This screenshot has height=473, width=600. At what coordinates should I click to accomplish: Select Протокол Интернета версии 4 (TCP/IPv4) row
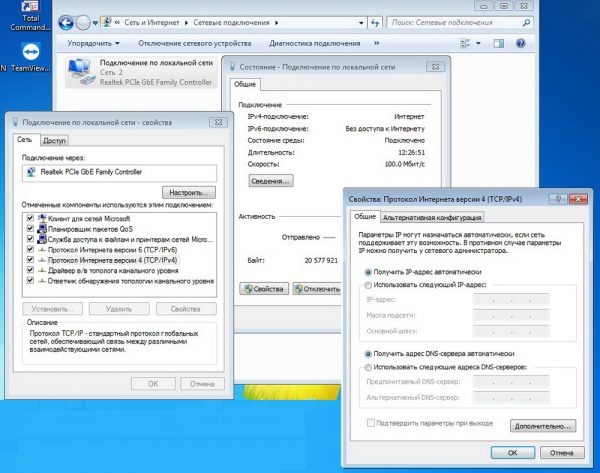(x=112, y=260)
